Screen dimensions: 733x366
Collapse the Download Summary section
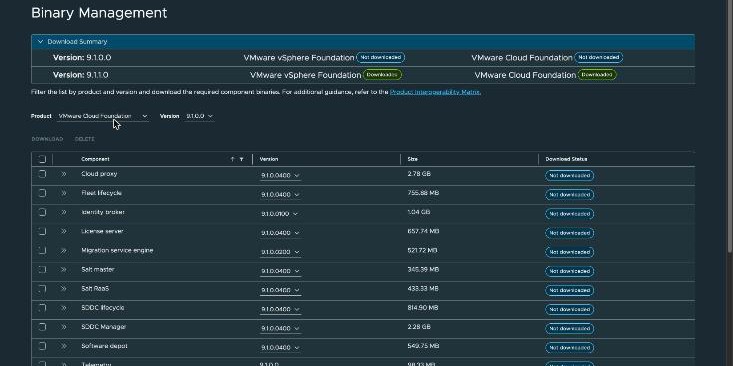pyautogui.click(x=40, y=42)
